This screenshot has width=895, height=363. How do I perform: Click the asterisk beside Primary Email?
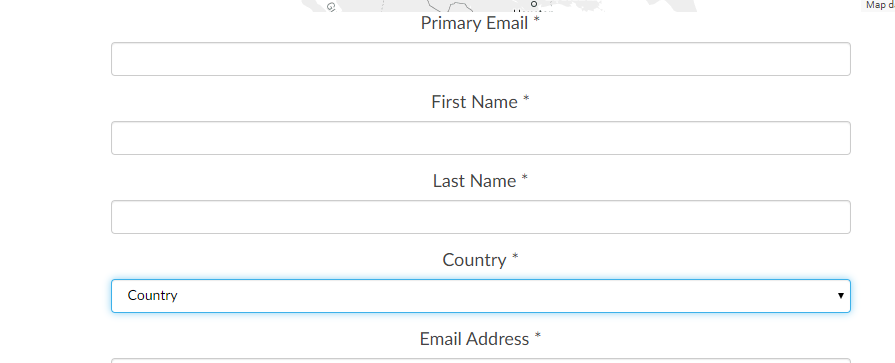point(536,21)
